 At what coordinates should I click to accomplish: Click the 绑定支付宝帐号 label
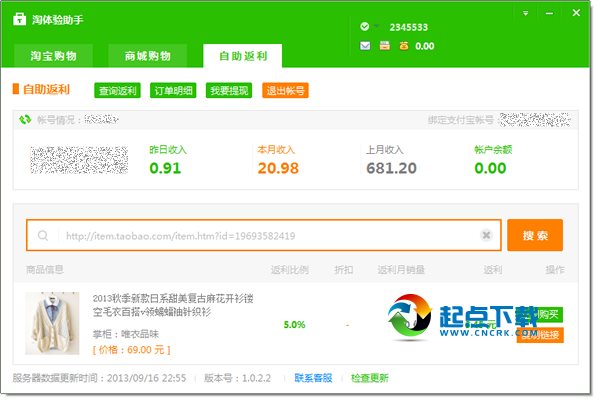pyautogui.click(x=461, y=120)
